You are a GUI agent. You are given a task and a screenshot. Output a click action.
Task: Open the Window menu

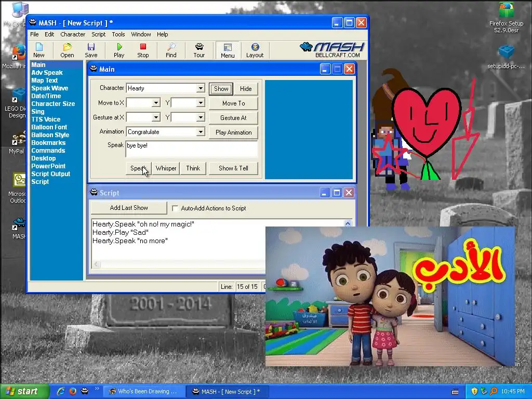(141, 34)
